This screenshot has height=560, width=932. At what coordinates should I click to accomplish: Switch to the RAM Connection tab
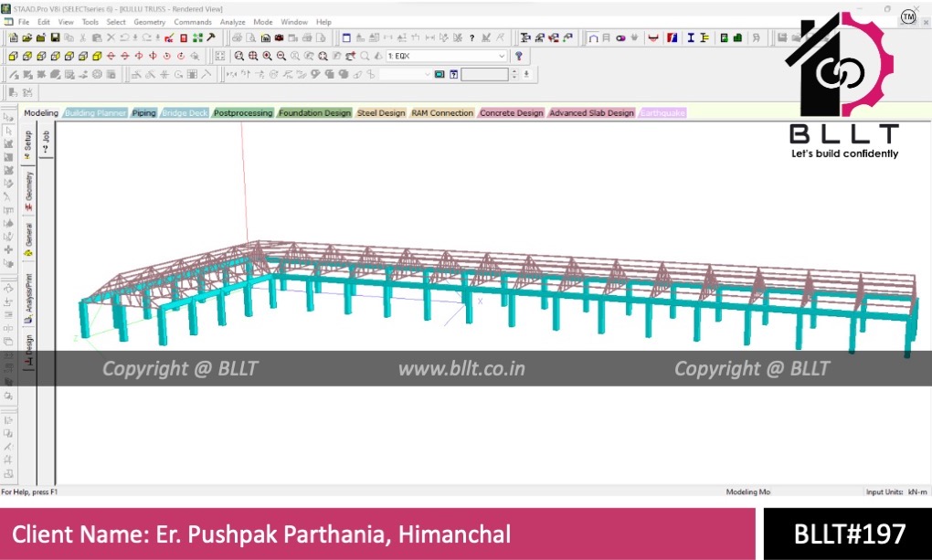(442, 113)
